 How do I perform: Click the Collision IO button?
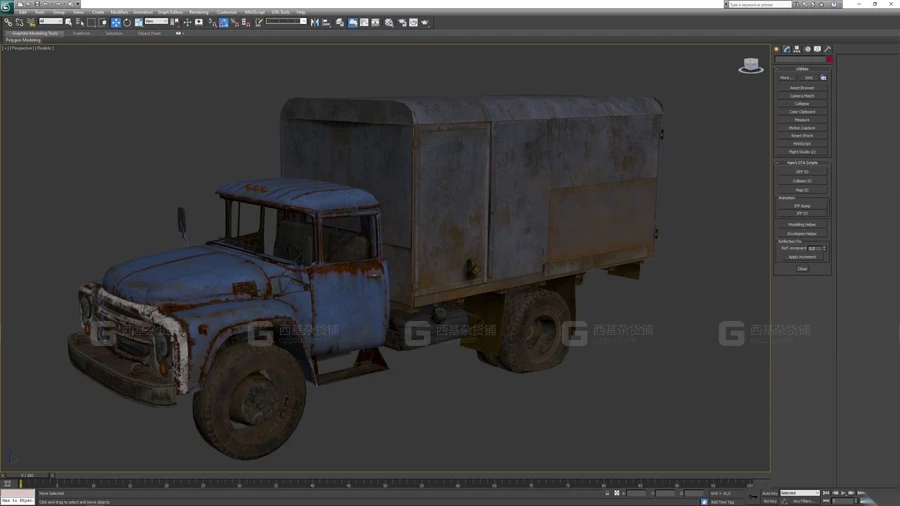click(802, 181)
